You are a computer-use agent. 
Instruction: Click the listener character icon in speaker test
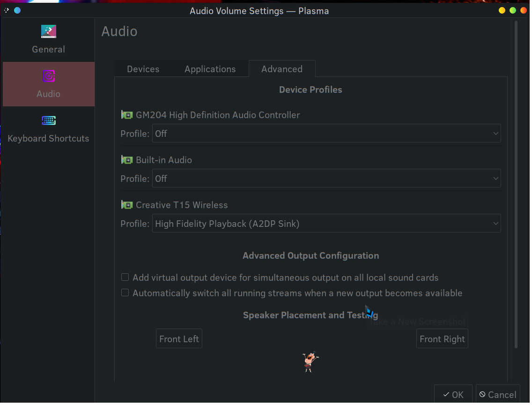(309, 362)
